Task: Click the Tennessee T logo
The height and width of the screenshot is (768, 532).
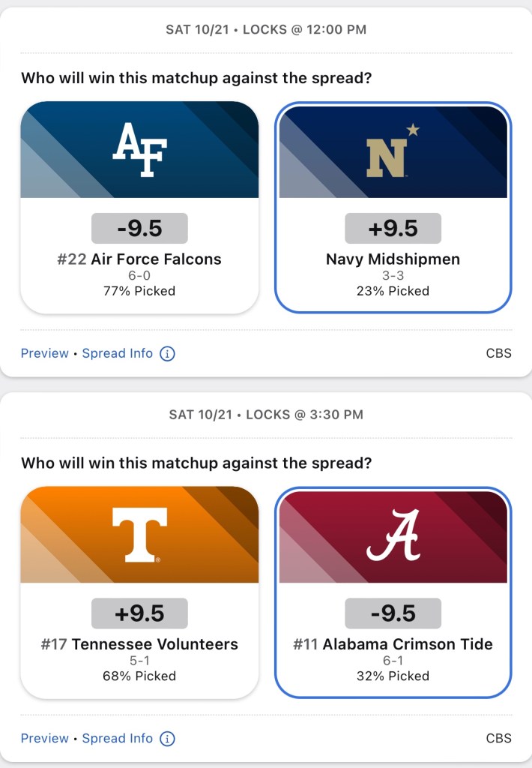Action: coord(140,535)
